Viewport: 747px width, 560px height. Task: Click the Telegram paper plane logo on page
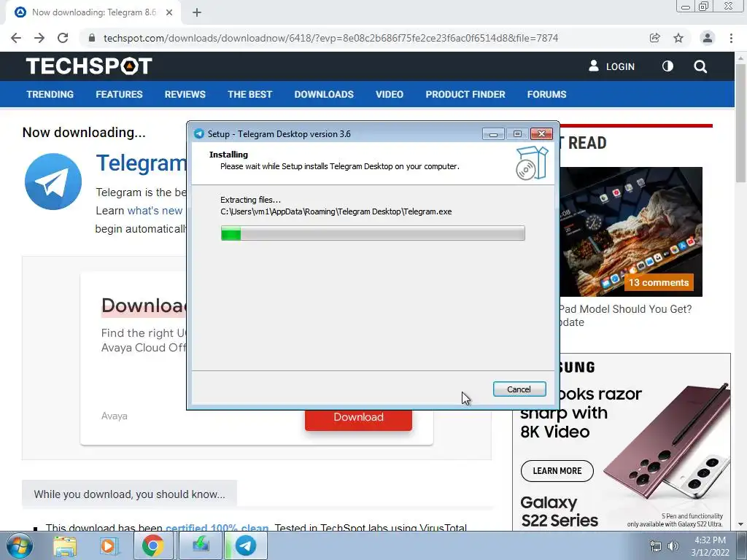[x=53, y=182]
